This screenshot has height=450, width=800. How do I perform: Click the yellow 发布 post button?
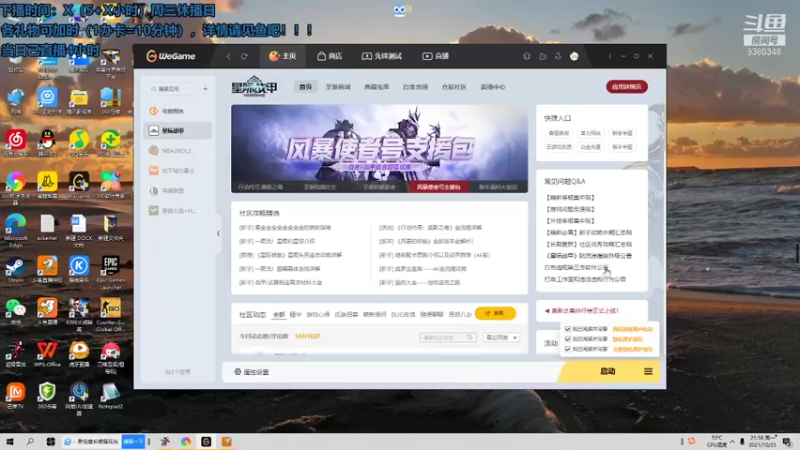pos(495,313)
